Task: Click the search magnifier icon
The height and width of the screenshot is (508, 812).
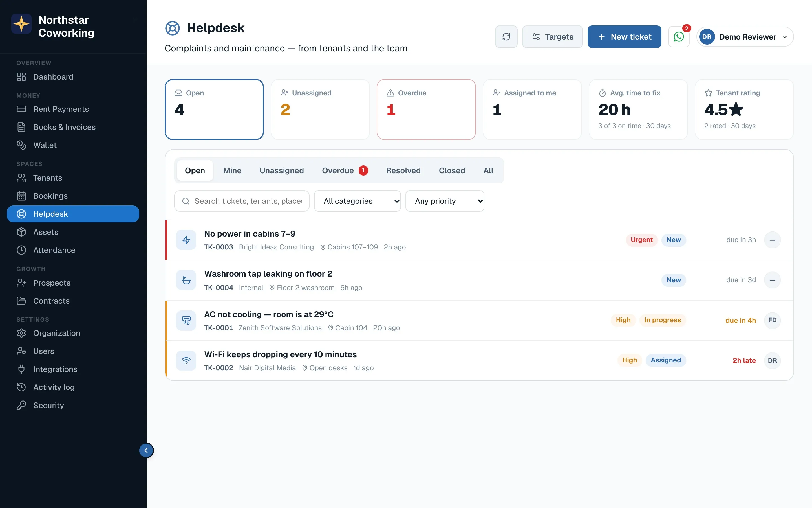Action: tap(186, 201)
